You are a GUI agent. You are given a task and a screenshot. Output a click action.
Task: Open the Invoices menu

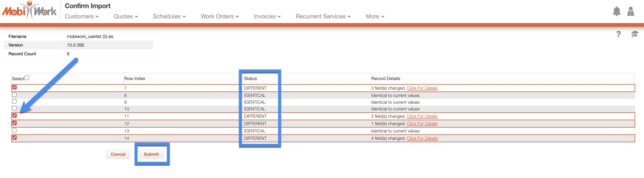click(x=267, y=17)
